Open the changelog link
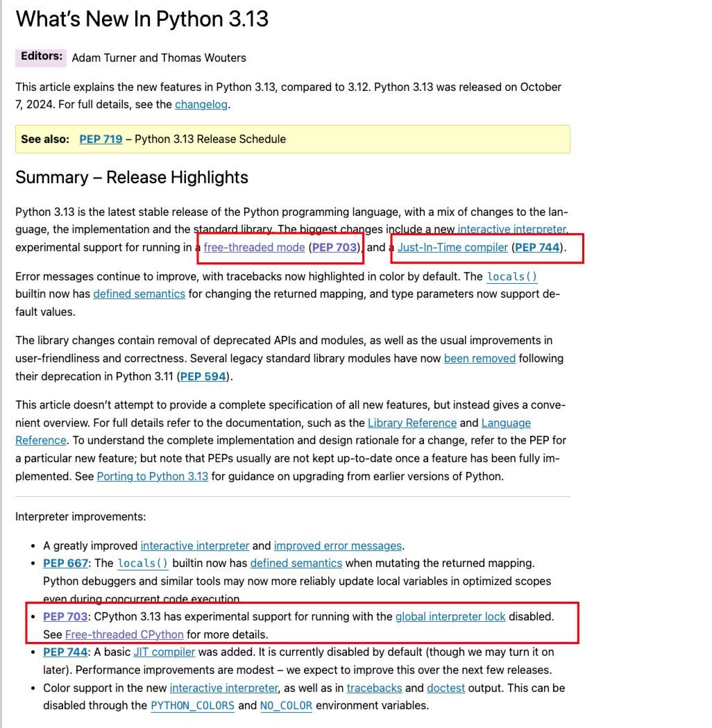Image resolution: width=712 pixels, height=728 pixels. 201,105
